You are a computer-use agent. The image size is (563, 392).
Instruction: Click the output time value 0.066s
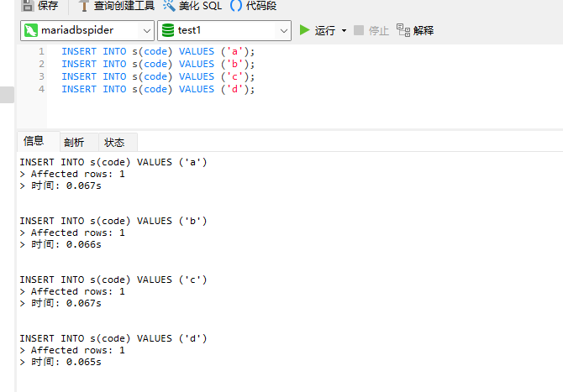[x=84, y=244]
